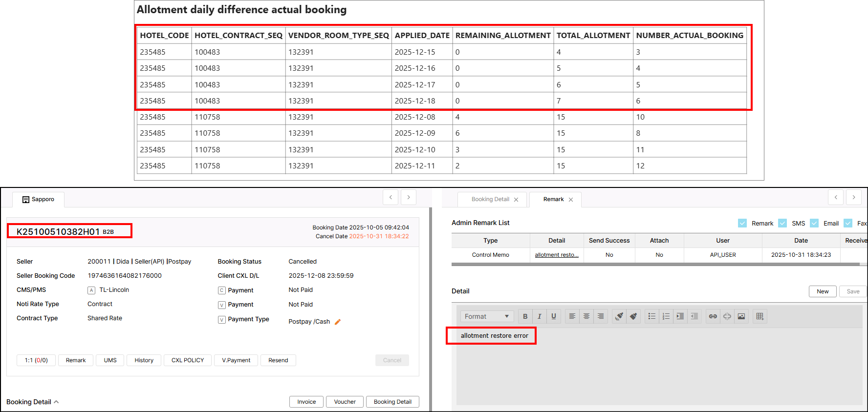Insert a hyperlink in the remark

713,316
